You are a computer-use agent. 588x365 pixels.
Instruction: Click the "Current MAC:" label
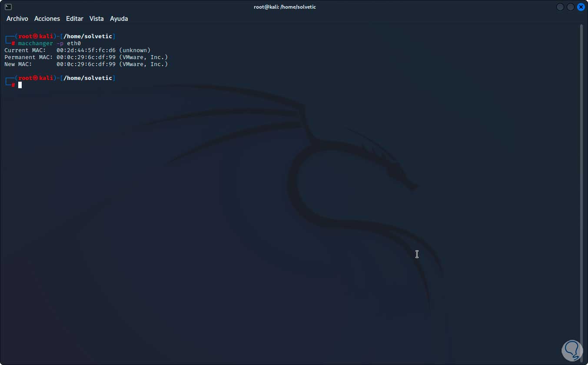[x=25, y=50]
